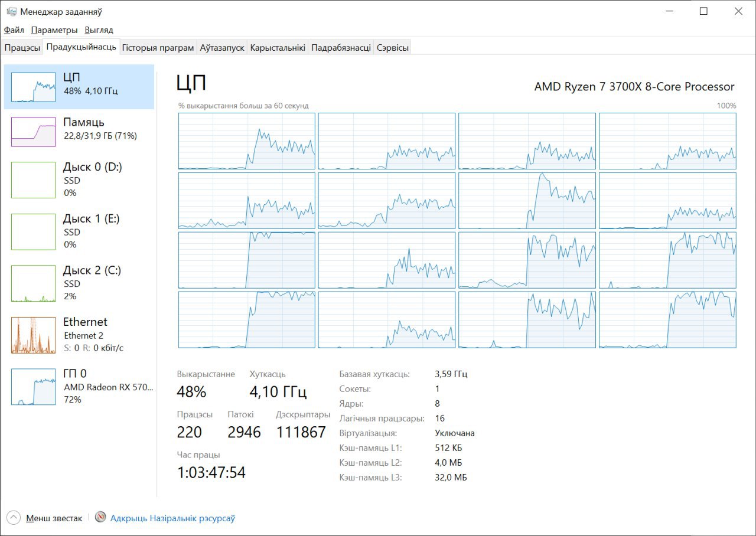Click the Памяць 22,8/31,9 ГБ (71%) text
This screenshot has height=536, width=756.
click(x=100, y=136)
